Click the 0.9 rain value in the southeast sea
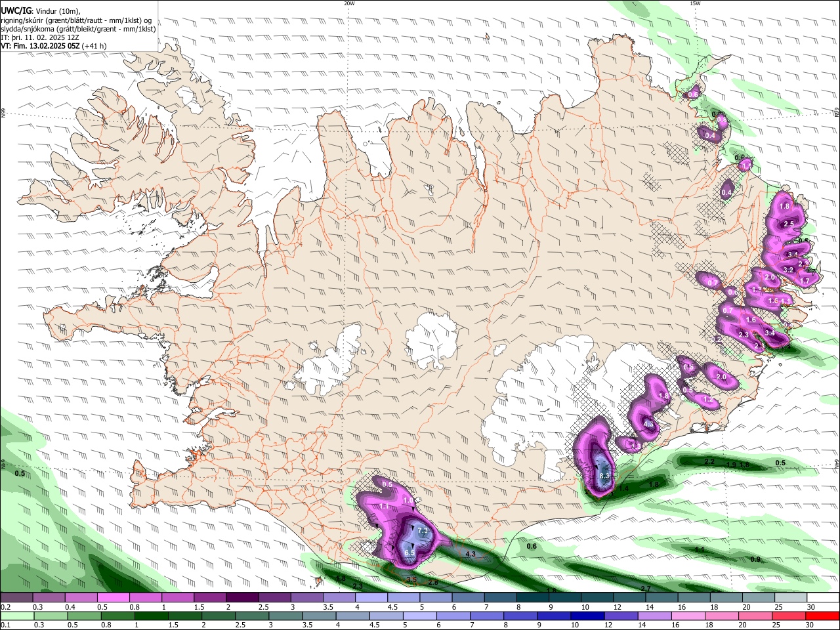Image resolution: width=840 pixels, height=630 pixels. pyautogui.click(x=755, y=559)
